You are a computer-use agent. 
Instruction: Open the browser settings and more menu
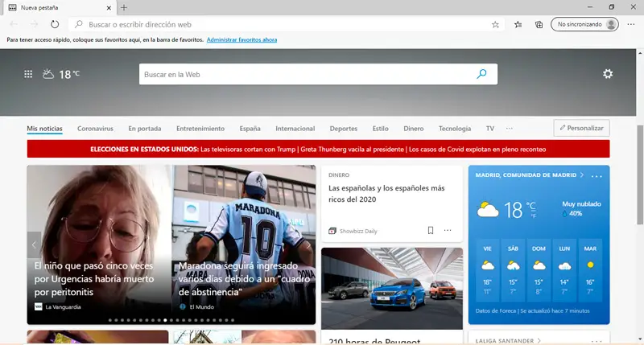click(x=631, y=25)
